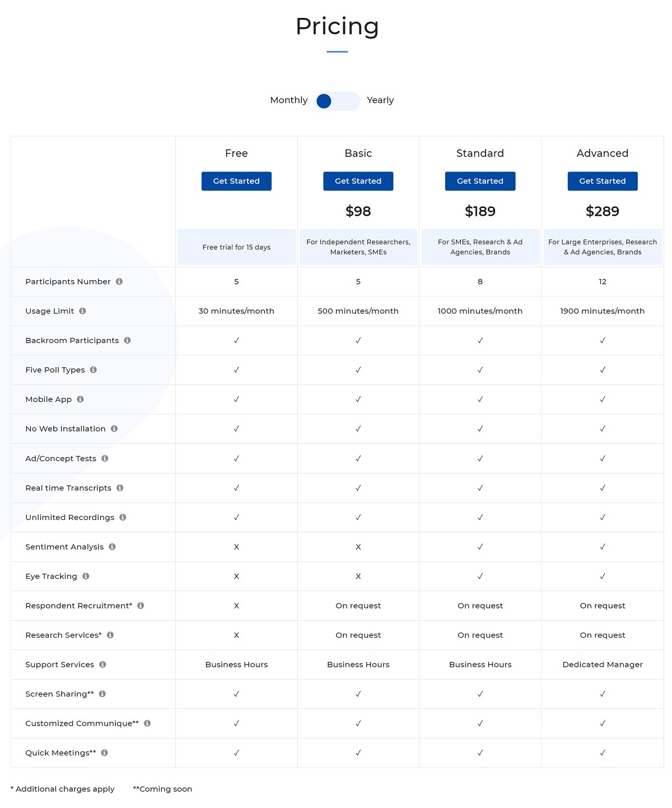This screenshot has height=808, width=672.
Task: Select the Advanced plan column header
Action: coord(602,153)
